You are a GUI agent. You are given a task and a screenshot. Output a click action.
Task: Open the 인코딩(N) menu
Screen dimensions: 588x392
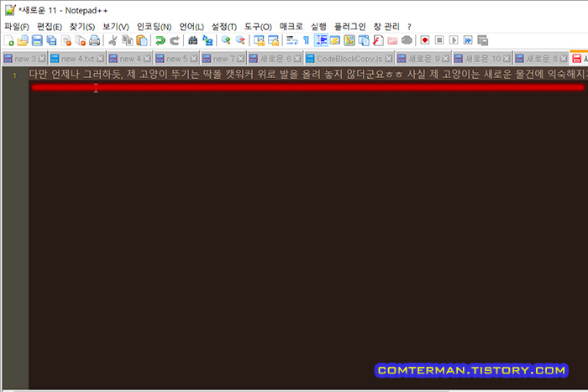pos(154,27)
